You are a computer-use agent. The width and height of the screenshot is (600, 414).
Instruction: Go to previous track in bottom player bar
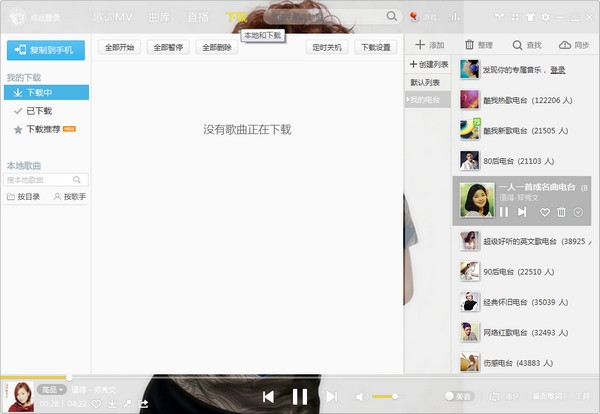(268, 397)
